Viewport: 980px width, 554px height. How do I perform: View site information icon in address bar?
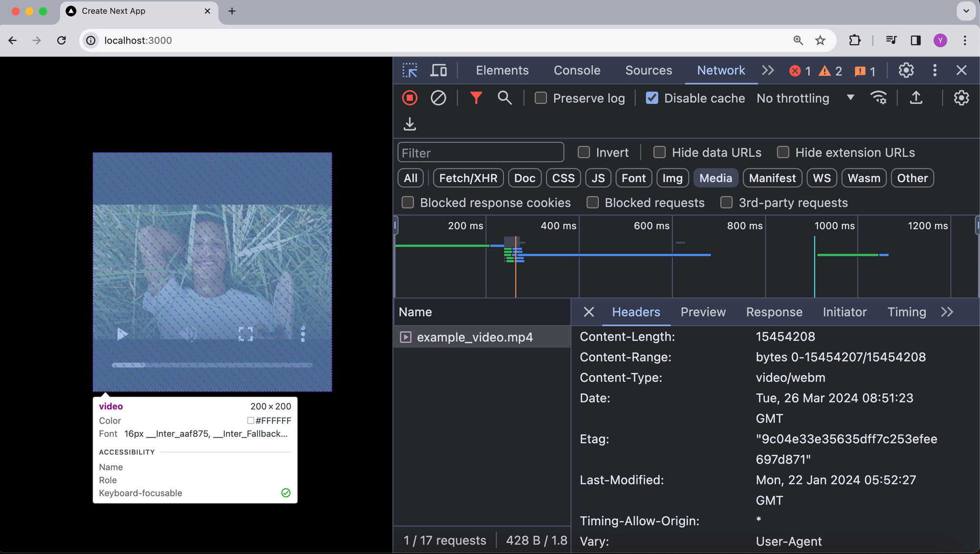[x=91, y=40]
